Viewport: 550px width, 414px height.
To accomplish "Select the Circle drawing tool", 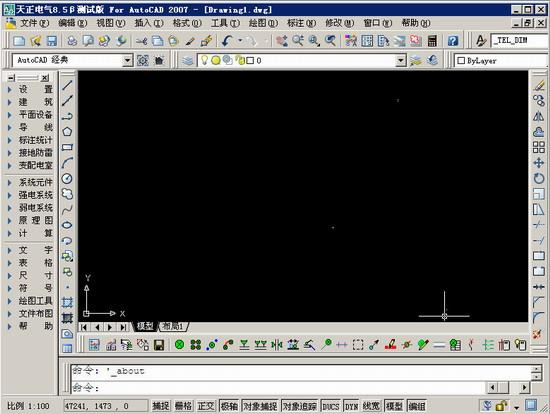I will coord(67,179).
